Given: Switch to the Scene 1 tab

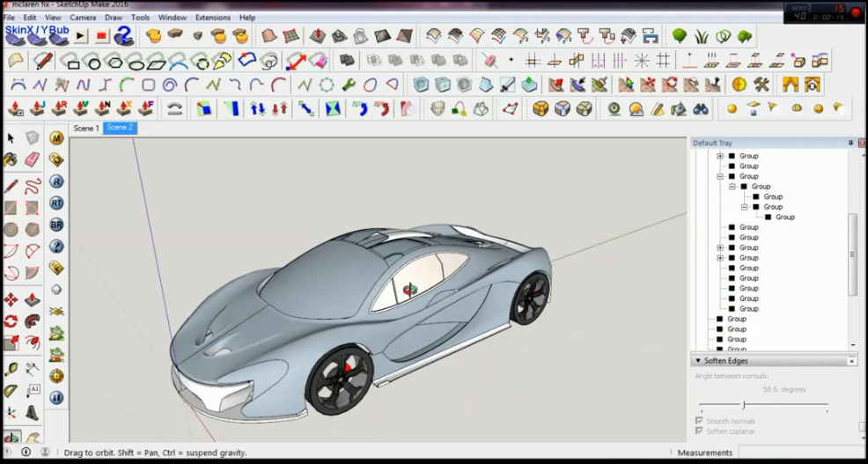Looking at the screenshot, I should point(86,129).
